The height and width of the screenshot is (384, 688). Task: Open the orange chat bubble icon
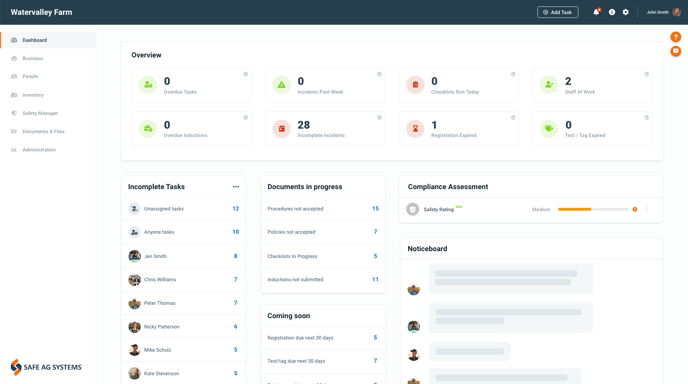click(x=675, y=51)
